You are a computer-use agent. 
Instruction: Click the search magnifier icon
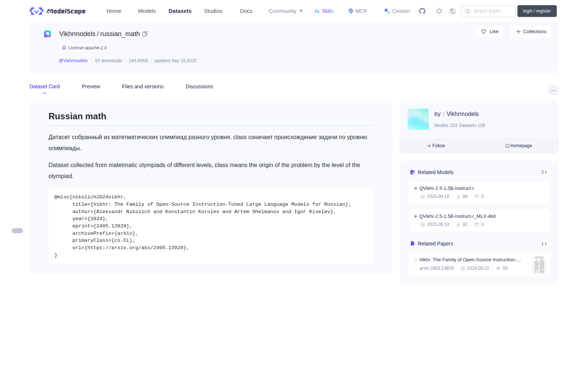point(467,11)
